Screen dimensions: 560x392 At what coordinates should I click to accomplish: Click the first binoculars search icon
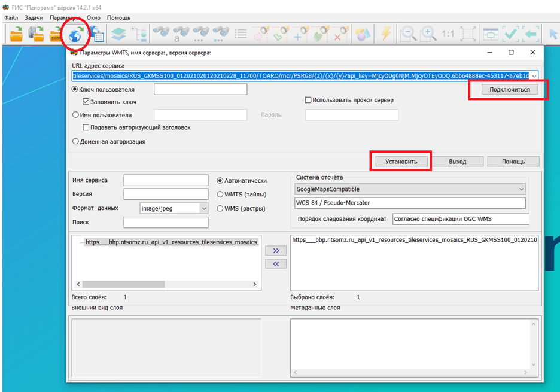click(162, 34)
